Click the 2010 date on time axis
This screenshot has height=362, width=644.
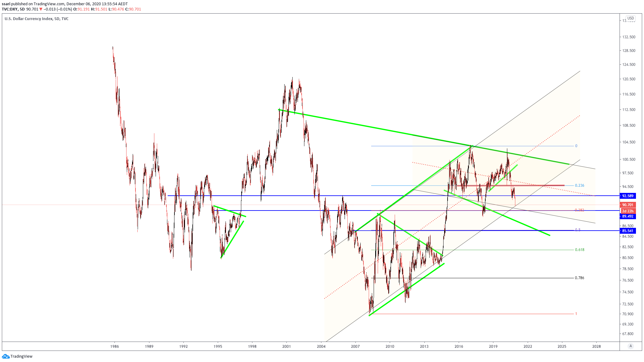pyautogui.click(x=390, y=347)
